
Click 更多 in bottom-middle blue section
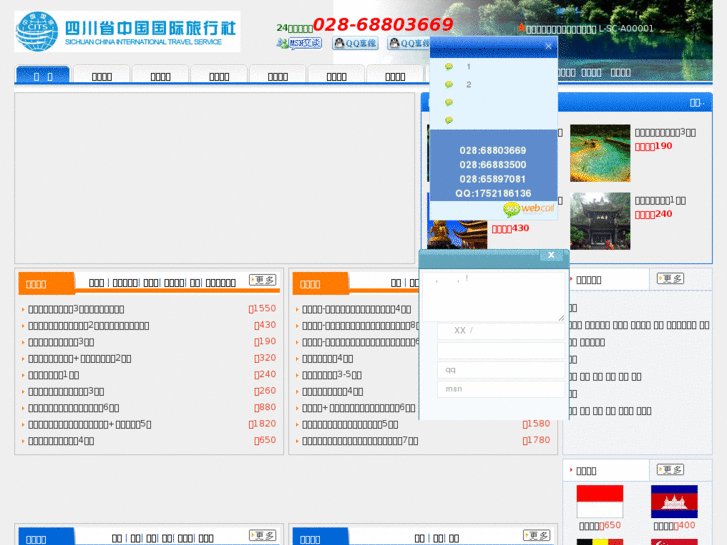tap(537, 535)
